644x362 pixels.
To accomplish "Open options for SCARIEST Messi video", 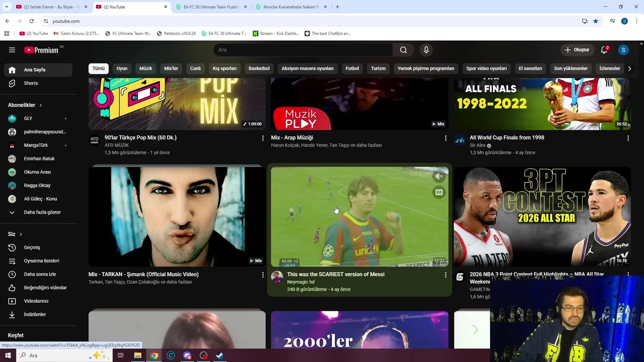I will (445, 275).
